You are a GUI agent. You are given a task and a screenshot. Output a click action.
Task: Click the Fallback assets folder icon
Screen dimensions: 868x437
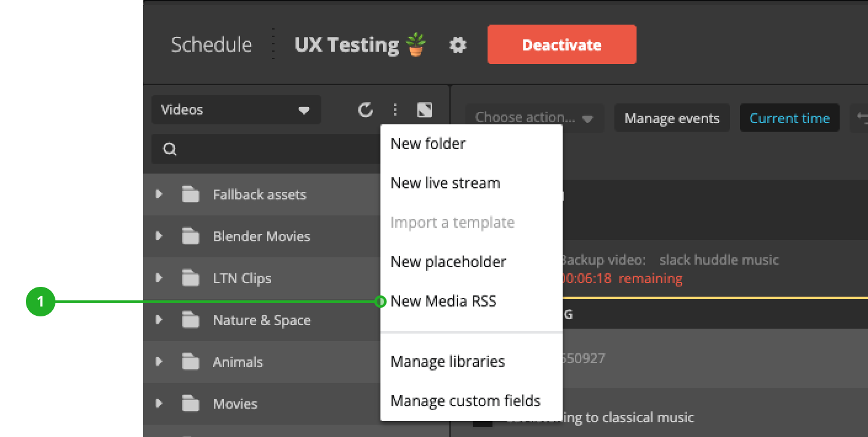coord(191,194)
